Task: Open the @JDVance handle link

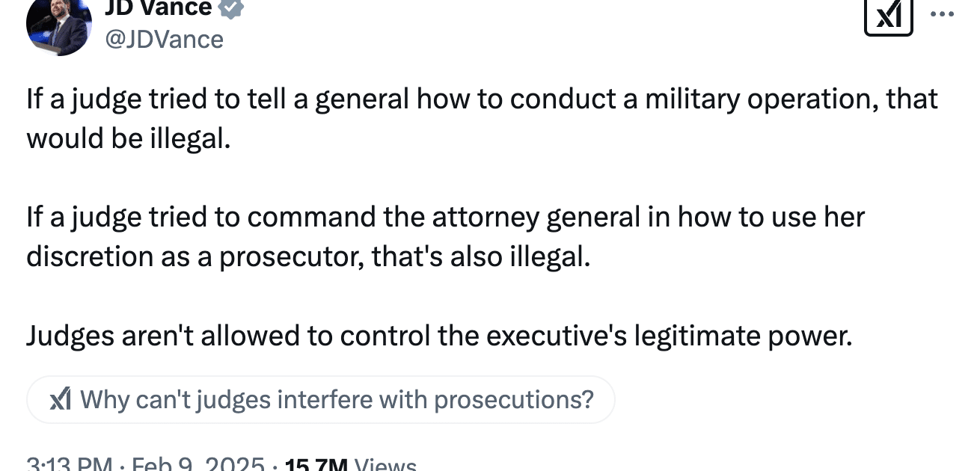Action: click(164, 39)
